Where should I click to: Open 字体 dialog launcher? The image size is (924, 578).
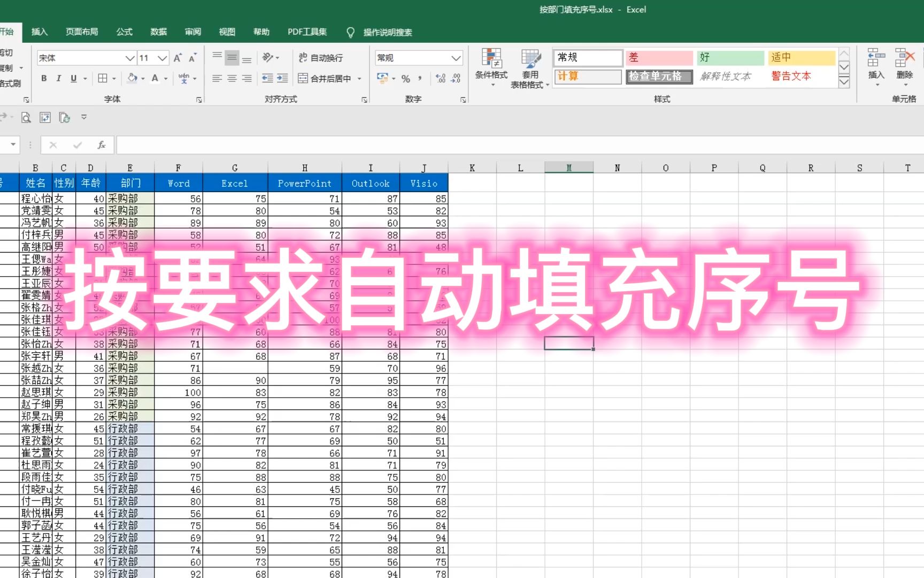coord(199,100)
